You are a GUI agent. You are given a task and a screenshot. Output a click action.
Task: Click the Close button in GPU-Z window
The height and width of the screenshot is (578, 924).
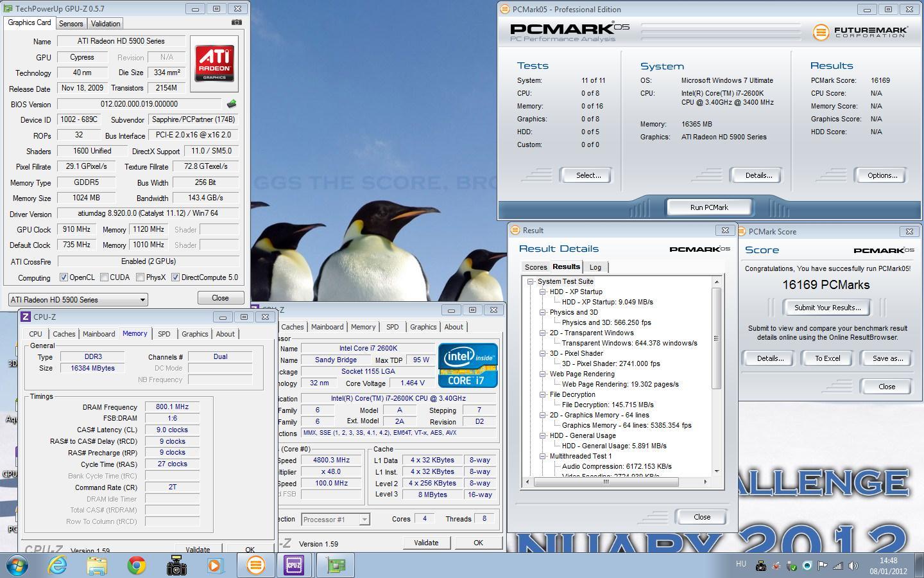[x=220, y=298]
